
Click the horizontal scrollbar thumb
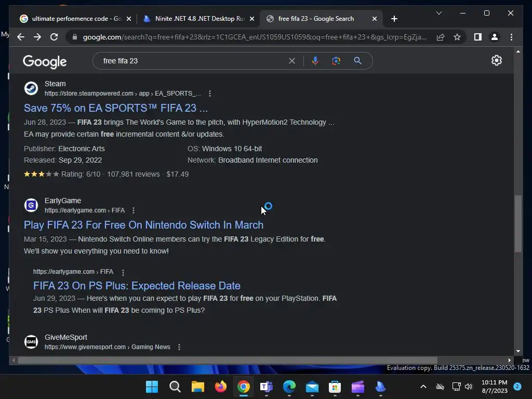pyautogui.click(x=228, y=361)
